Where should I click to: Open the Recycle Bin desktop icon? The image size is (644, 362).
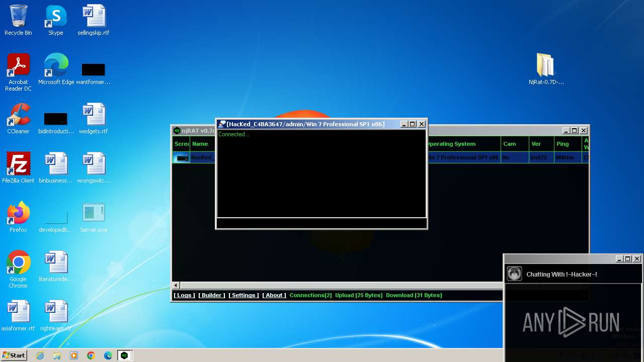(18, 20)
